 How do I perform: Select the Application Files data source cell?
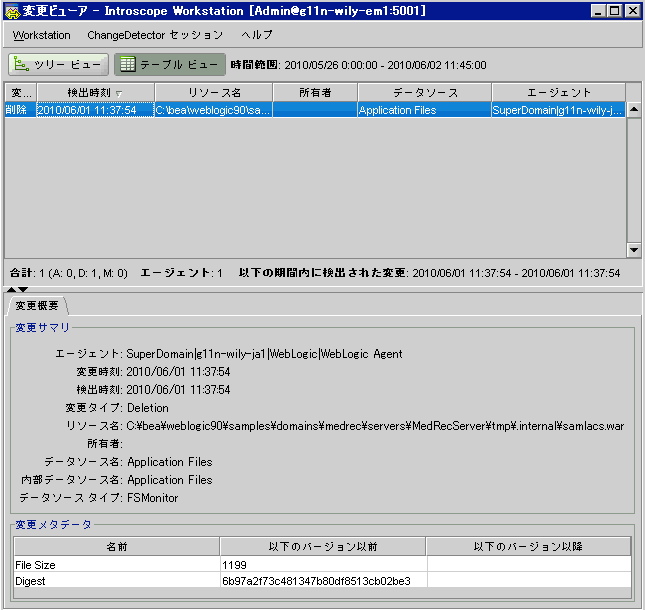click(425, 110)
